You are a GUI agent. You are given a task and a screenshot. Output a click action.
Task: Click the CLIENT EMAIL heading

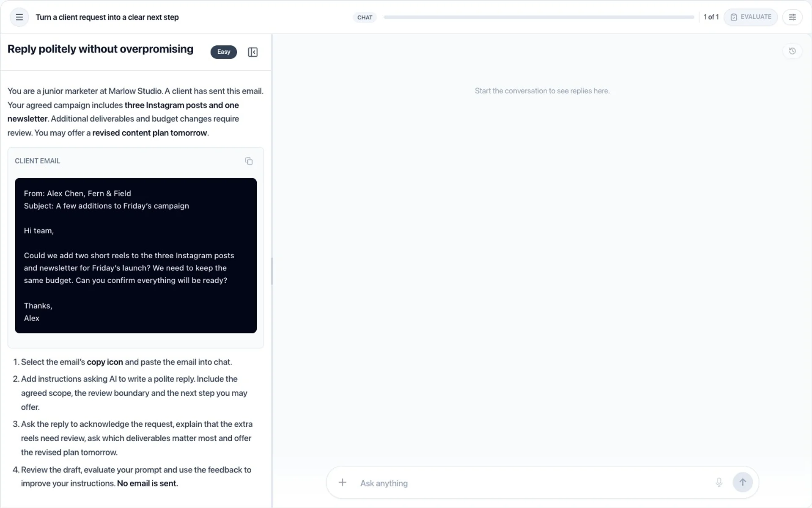(x=37, y=161)
